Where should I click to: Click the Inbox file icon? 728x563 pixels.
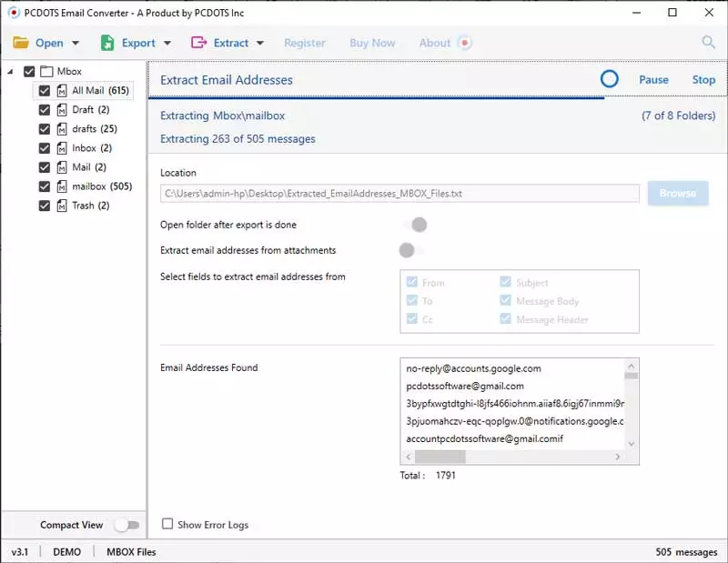pos(62,148)
